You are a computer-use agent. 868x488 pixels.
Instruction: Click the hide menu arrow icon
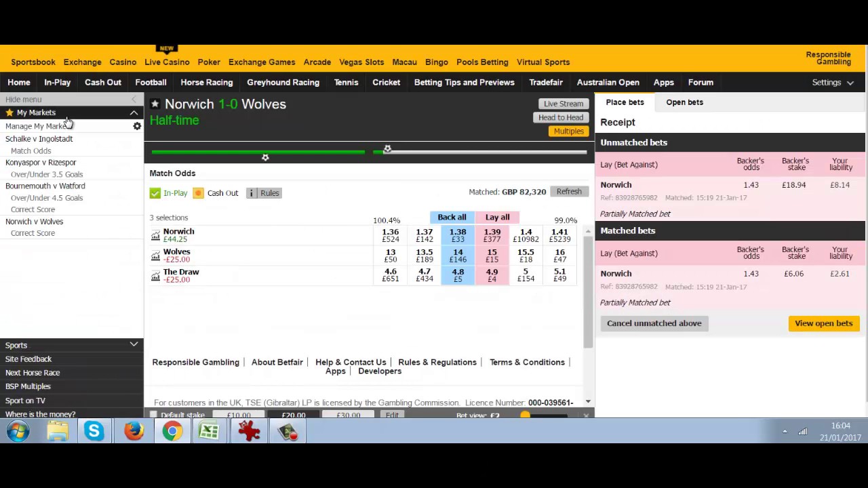coord(134,100)
